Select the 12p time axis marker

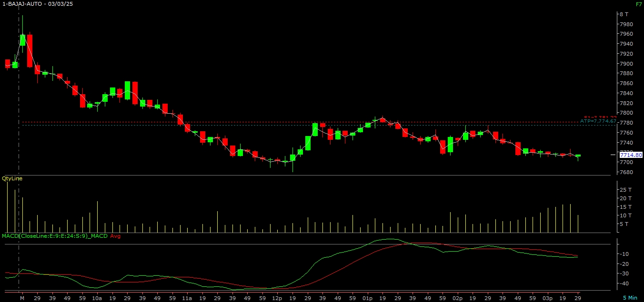[277, 298]
